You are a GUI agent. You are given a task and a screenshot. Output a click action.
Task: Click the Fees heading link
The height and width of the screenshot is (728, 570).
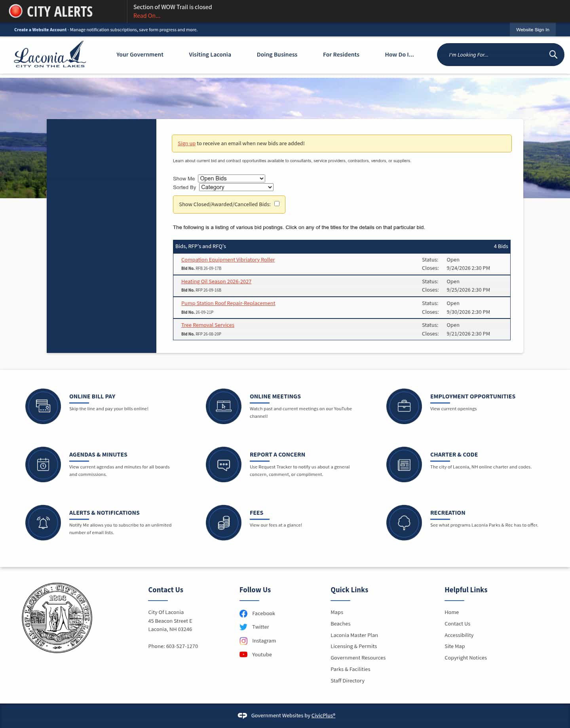pos(256,513)
